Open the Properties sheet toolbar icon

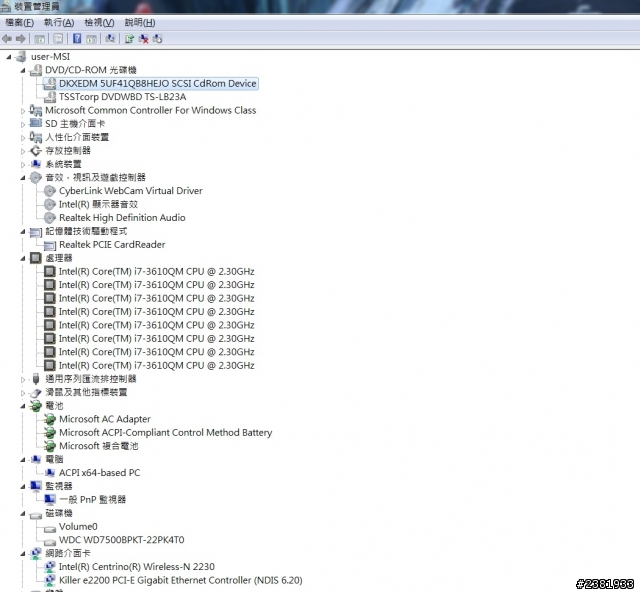58,39
